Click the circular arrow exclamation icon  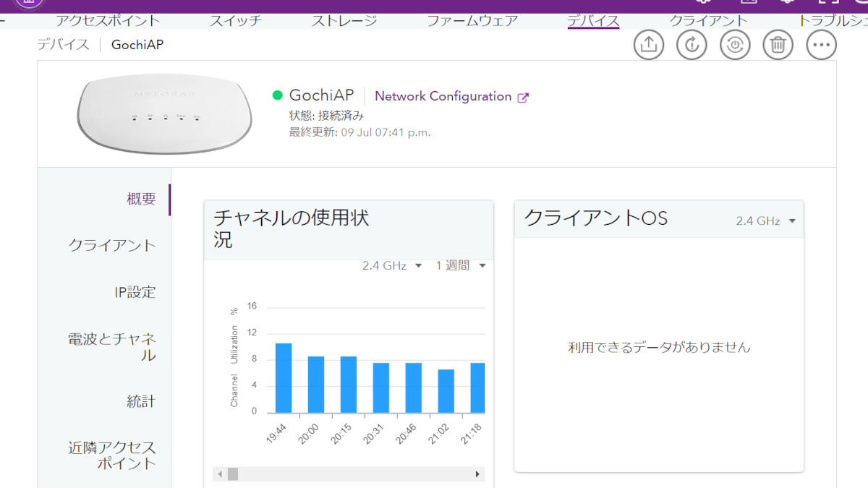[x=692, y=45]
